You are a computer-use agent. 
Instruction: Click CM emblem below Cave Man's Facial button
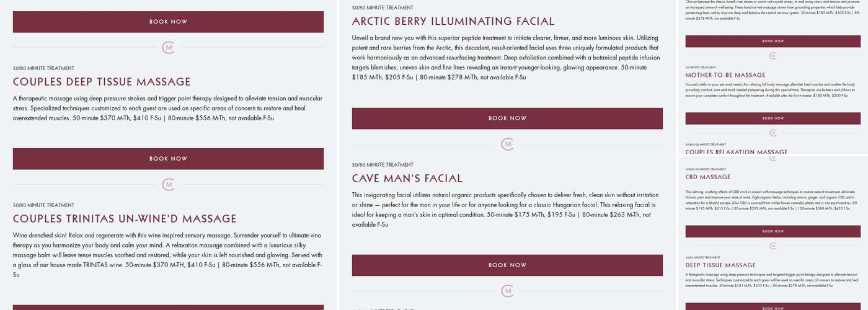point(507,291)
